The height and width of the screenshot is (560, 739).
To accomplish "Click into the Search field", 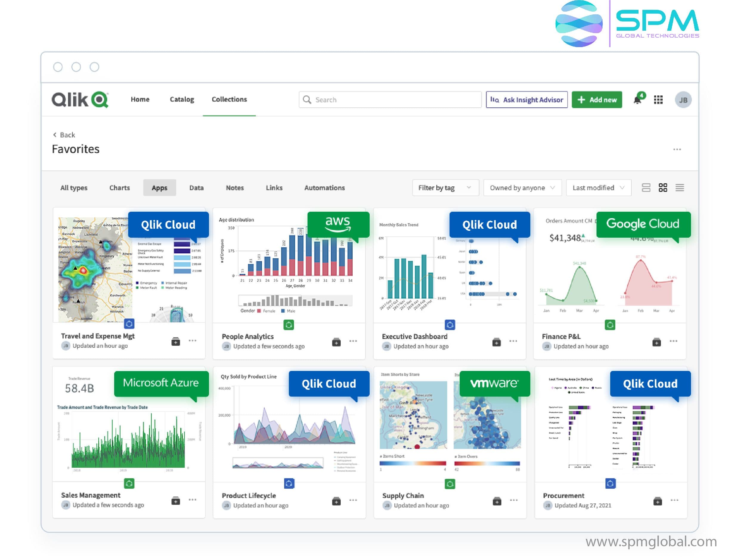I will 390,100.
